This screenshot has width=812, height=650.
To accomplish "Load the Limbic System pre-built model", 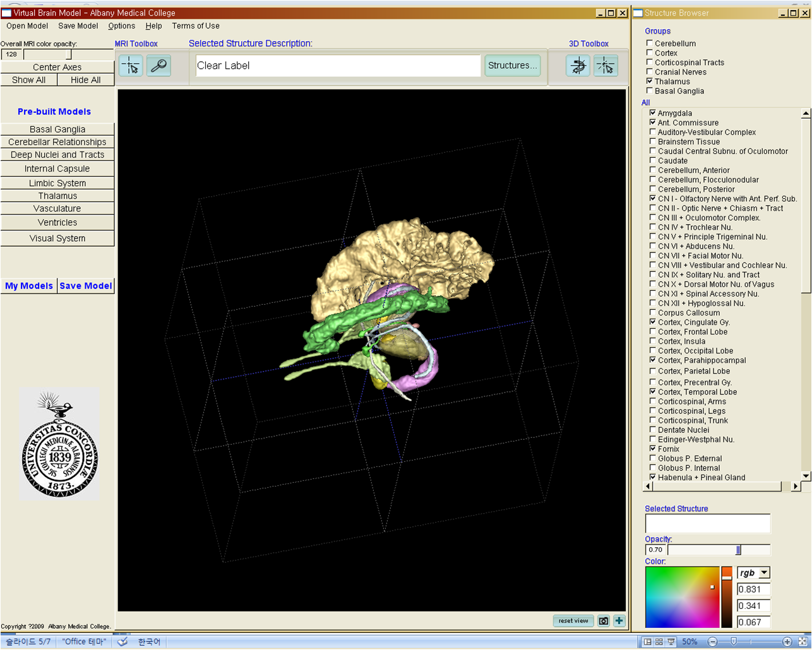I will click(57, 183).
